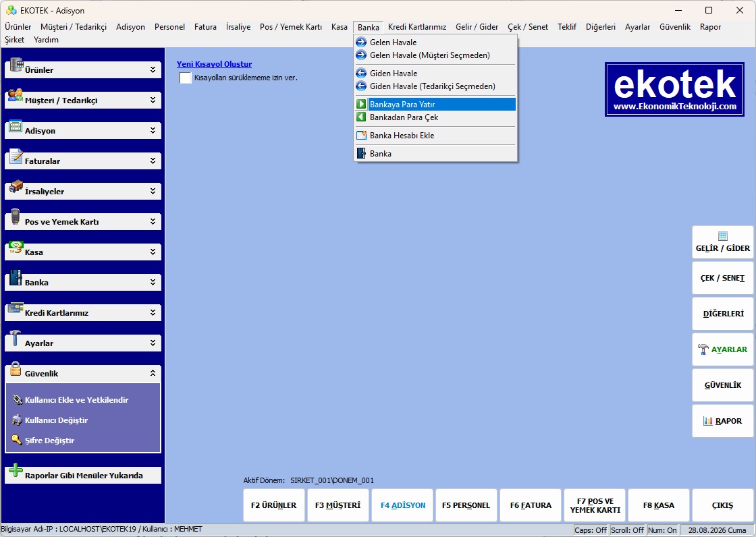The image size is (756, 537).
Task: Click the ÇIKIŞ exit button
Action: [x=723, y=505]
